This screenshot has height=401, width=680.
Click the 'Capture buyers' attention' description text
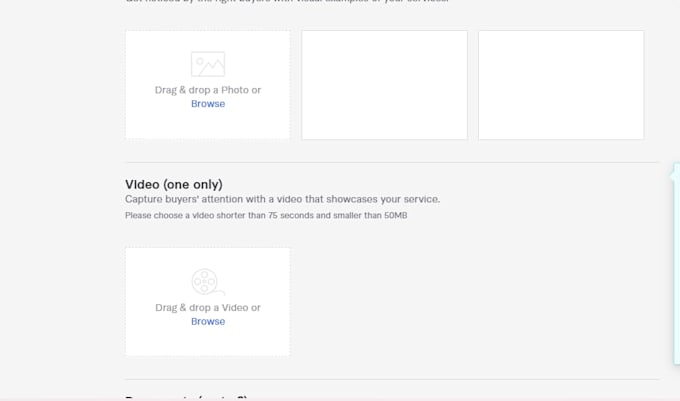click(282, 199)
